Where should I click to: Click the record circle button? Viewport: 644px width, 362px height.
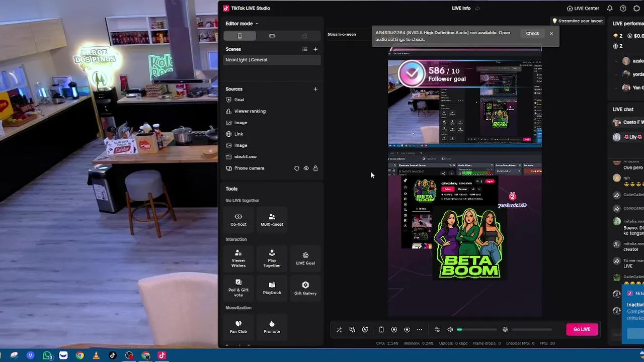[x=394, y=330]
